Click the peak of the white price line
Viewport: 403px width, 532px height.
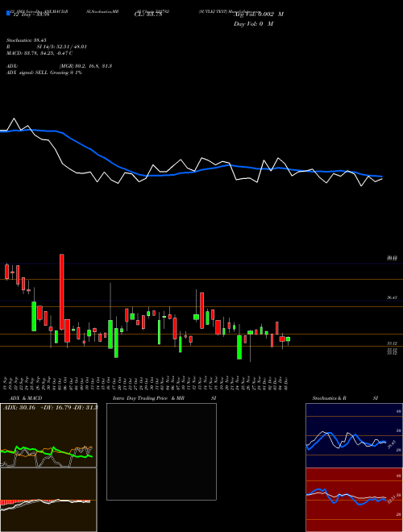[x=14, y=118]
